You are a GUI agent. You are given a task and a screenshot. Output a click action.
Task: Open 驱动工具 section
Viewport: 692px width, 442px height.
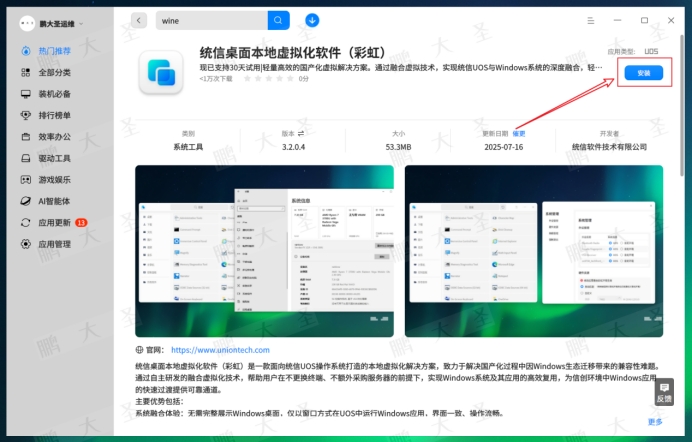[x=54, y=158]
